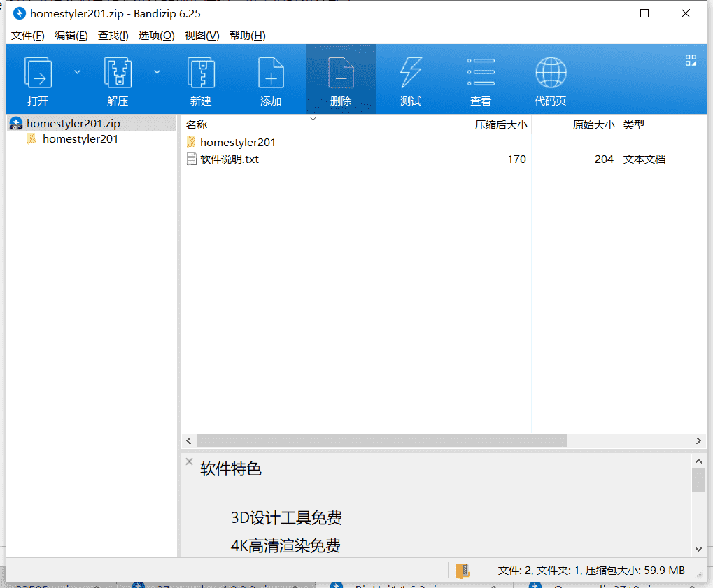713x588 pixels.
Task: Click the toolbar layout grid icon
Action: point(691,60)
